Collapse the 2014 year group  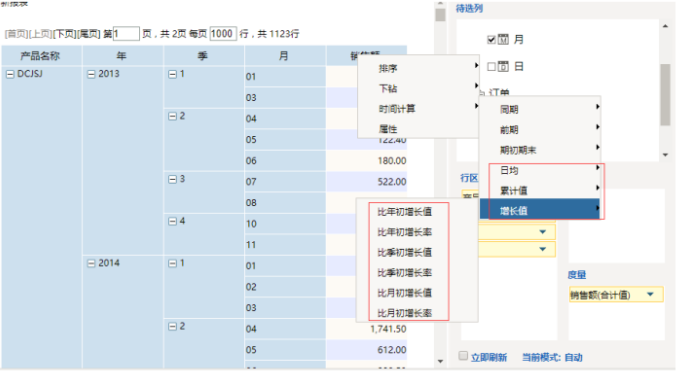[91, 263]
